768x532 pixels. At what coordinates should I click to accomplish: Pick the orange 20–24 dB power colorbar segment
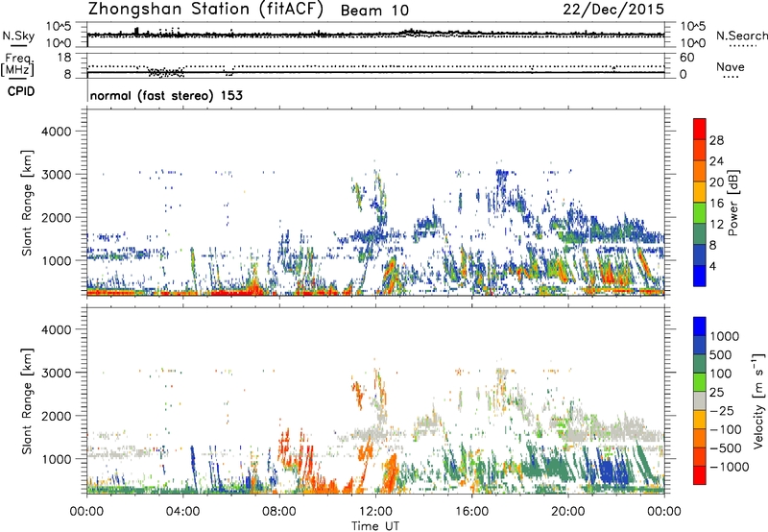700,171
